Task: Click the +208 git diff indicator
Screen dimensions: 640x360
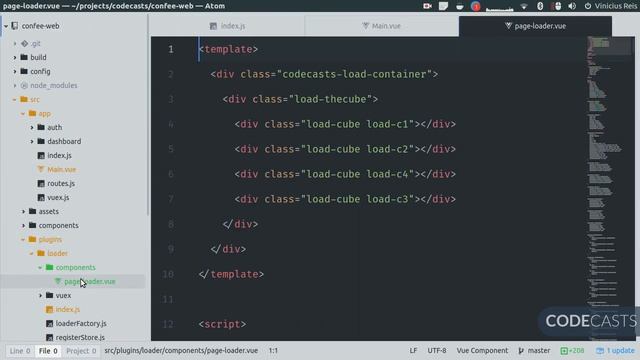Action: coord(572,350)
